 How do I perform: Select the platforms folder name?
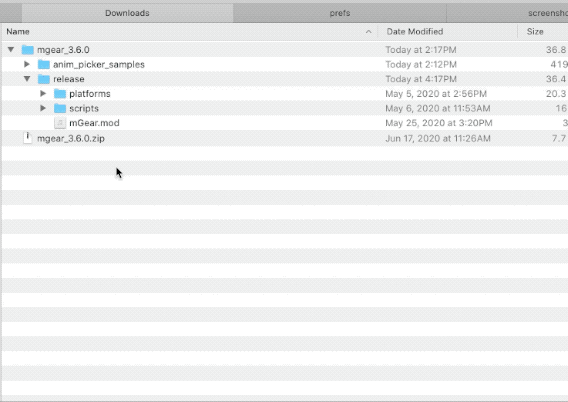(x=90, y=94)
